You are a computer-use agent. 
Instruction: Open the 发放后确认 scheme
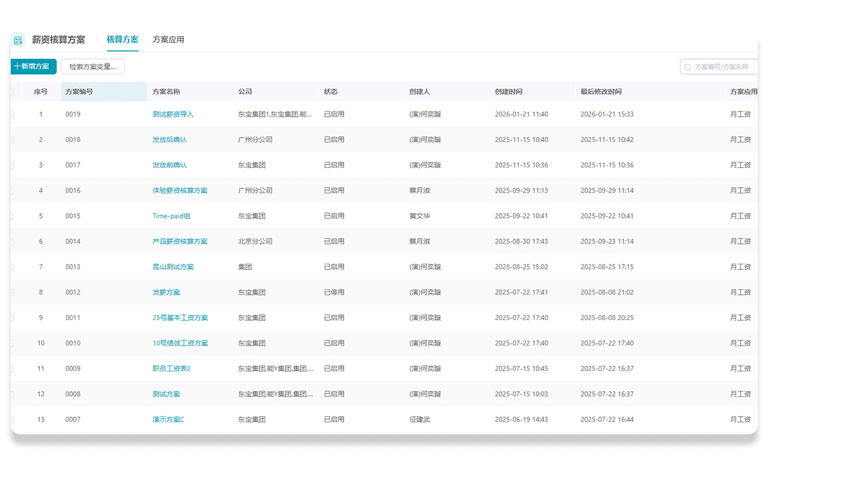point(169,140)
